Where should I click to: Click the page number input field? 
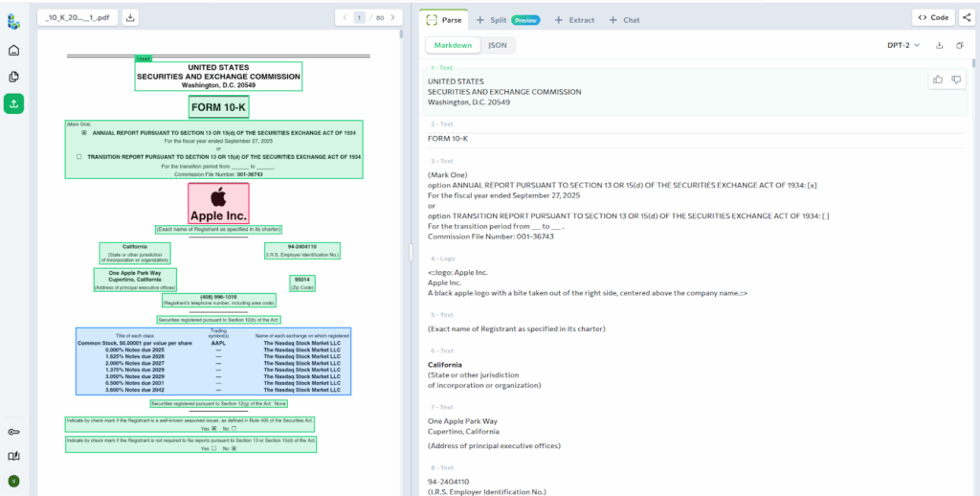pos(360,17)
